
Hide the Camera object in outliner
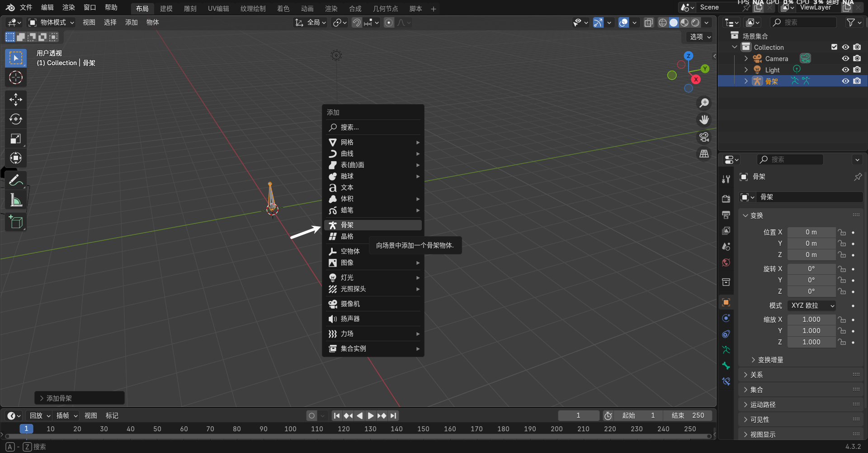(x=845, y=58)
